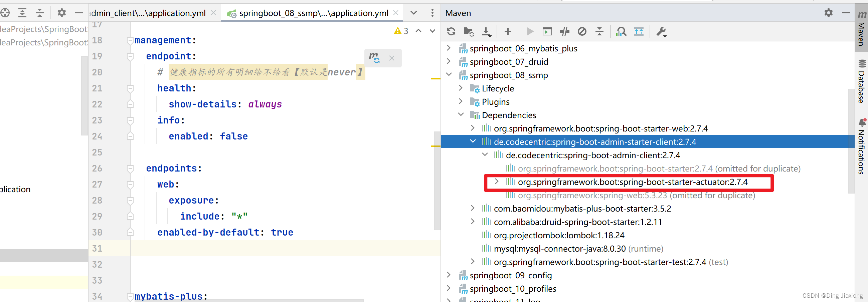Fold the management block at line 18

pyautogui.click(x=130, y=40)
